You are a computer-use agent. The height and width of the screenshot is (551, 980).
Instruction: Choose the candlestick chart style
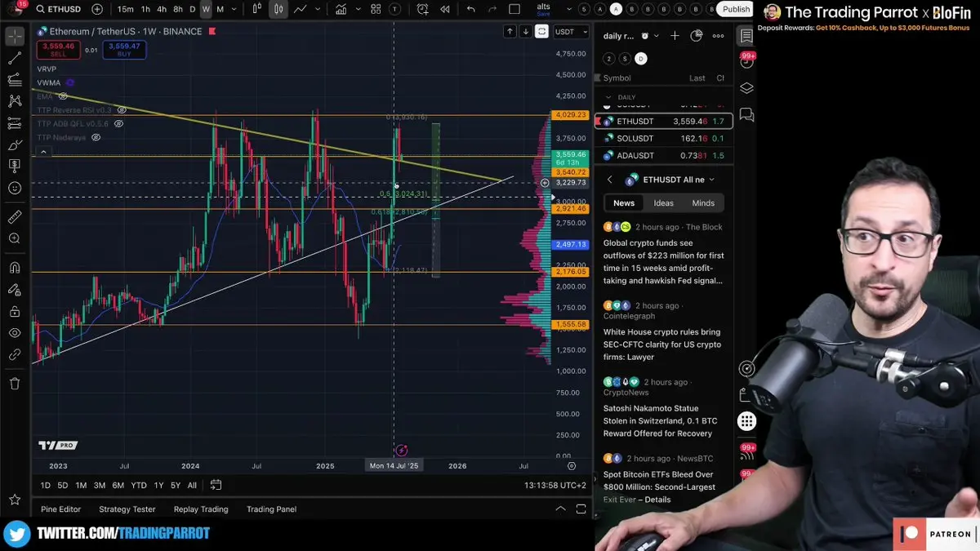(278, 9)
